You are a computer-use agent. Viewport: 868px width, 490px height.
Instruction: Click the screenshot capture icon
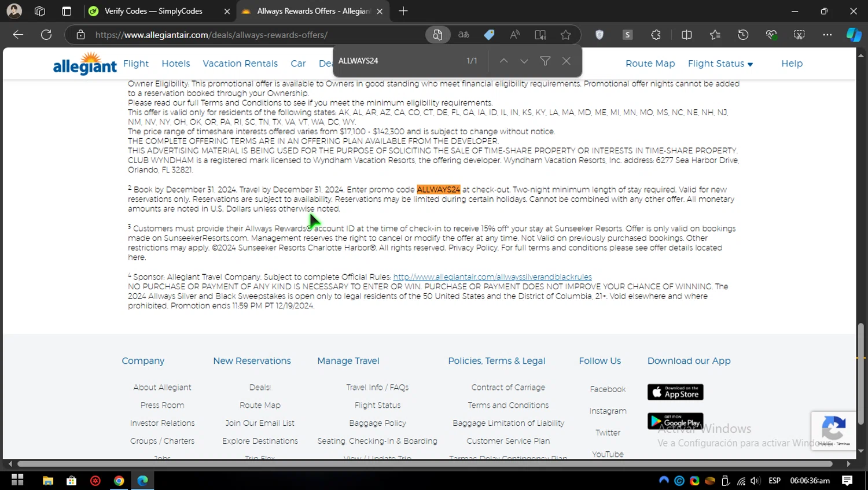(799, 35)
